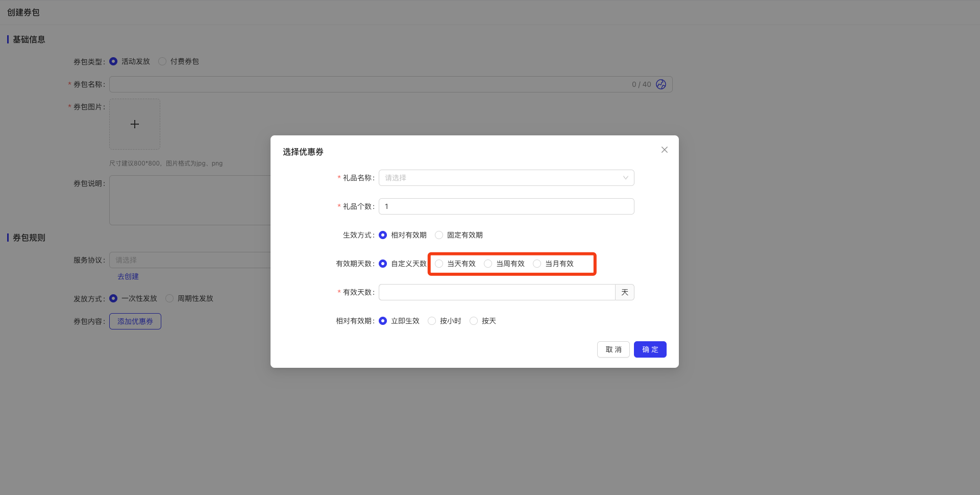Open the 礼品名称 dropdown
The width and height of the screenshot is (980, 495).
pos(500,178)
